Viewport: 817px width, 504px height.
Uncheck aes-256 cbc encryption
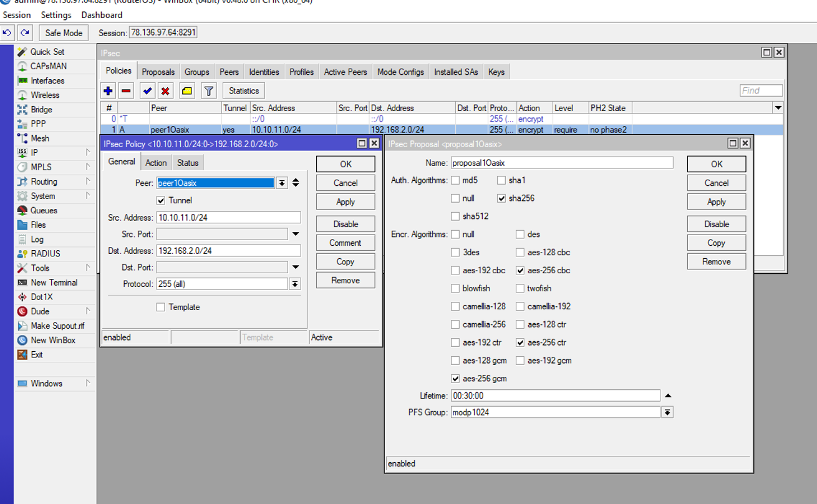pyautogui.click(x=520, y=271)
